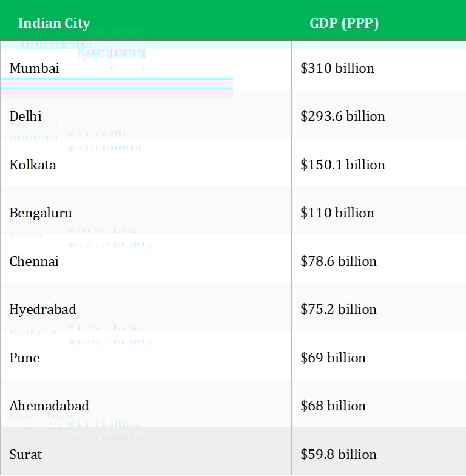
Task: Select the Surat city cell
Action: click(x=25, y=454)
